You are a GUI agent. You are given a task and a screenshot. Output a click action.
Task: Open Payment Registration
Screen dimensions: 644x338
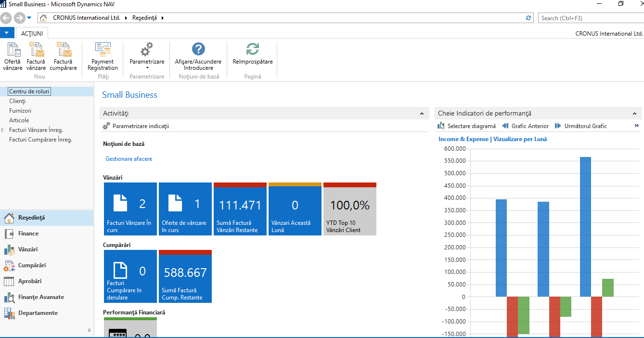pyautogui.click(x=103, y=51)
